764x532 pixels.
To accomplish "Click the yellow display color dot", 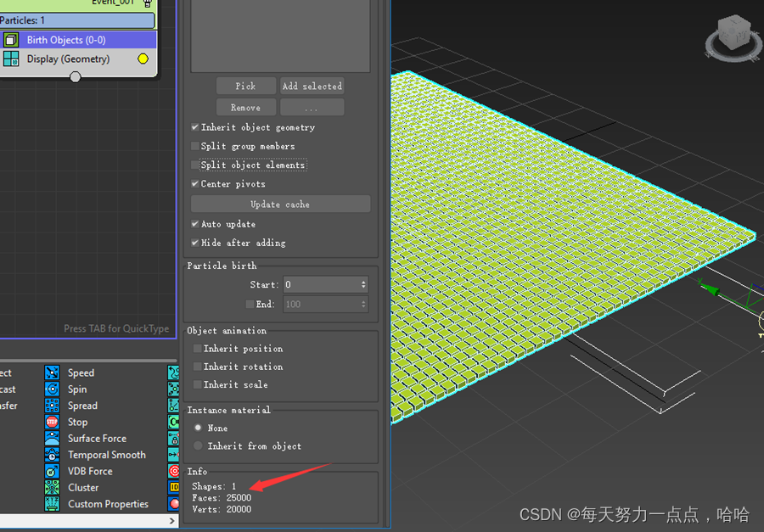I will 142,59.
